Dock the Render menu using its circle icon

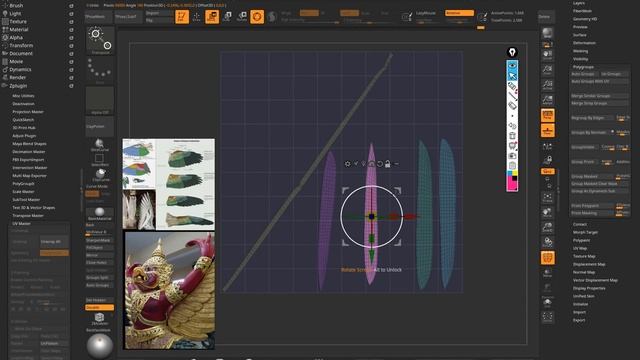coord(71,78)
